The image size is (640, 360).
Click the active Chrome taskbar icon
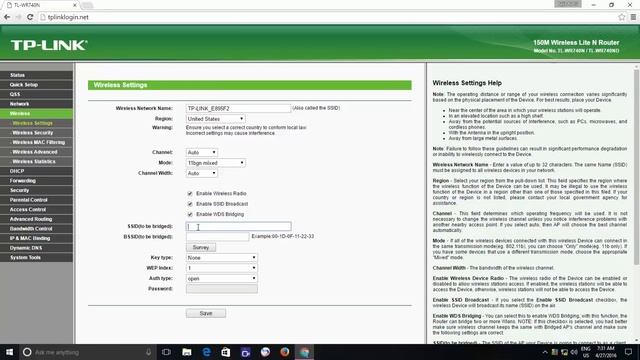(304, 352)
